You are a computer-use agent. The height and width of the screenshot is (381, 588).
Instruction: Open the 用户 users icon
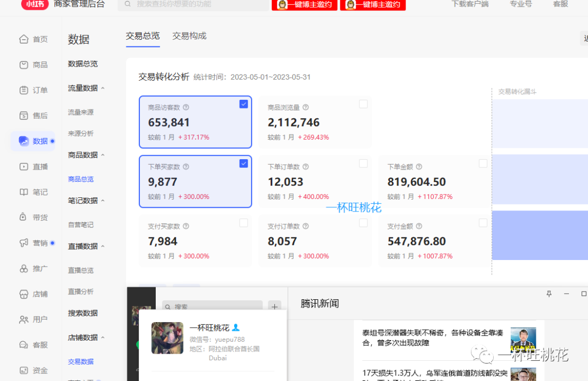point(23,319)
